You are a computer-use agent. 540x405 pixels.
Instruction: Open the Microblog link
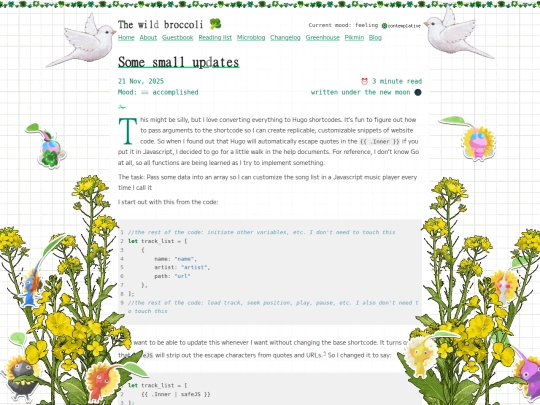pos(251,38)
